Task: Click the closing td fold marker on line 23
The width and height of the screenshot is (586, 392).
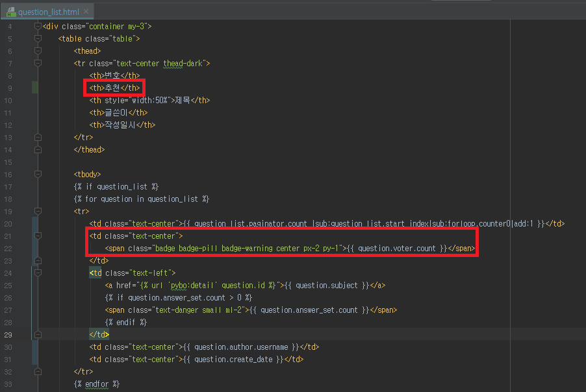Action: [x=38, y=261]
